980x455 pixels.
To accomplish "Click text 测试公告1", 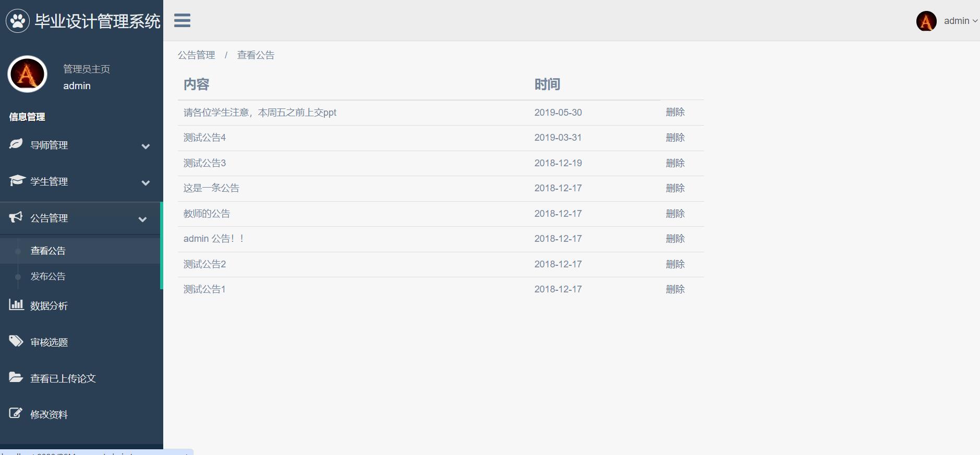I will (204, 289).
